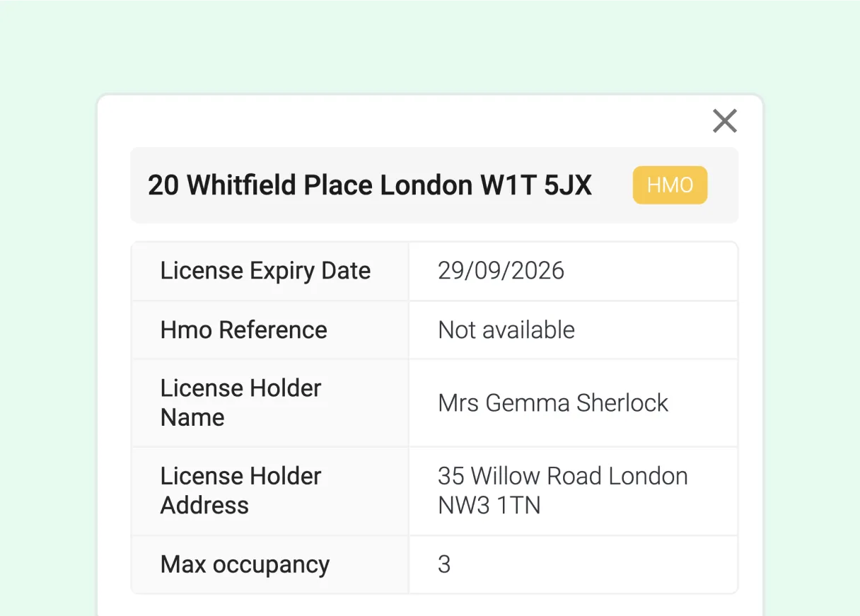Dismiss the modal with the X
This screenshot has height=616, width=860.
click(x=724, y=120)
